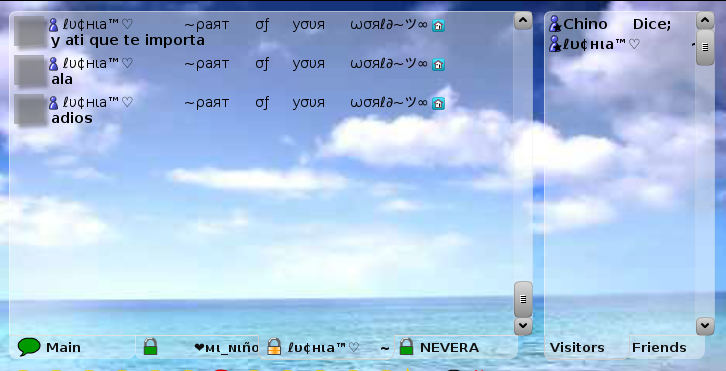The image size is (726, 371).
Task: Switch to the Friends list tab
Action: (667, 347)
